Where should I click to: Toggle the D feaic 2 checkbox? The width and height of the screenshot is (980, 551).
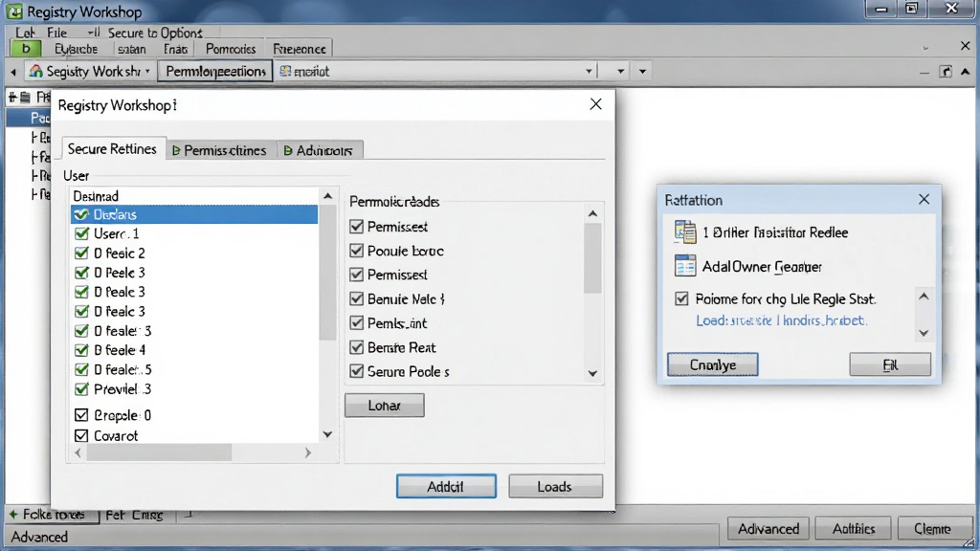pyautogui.click(x=81, y=253)
